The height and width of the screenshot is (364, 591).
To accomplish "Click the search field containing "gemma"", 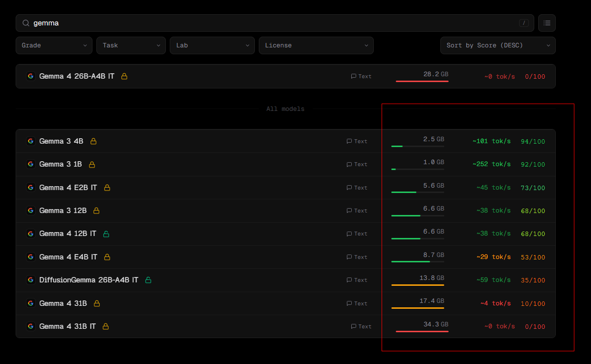I will click(275, 23).
